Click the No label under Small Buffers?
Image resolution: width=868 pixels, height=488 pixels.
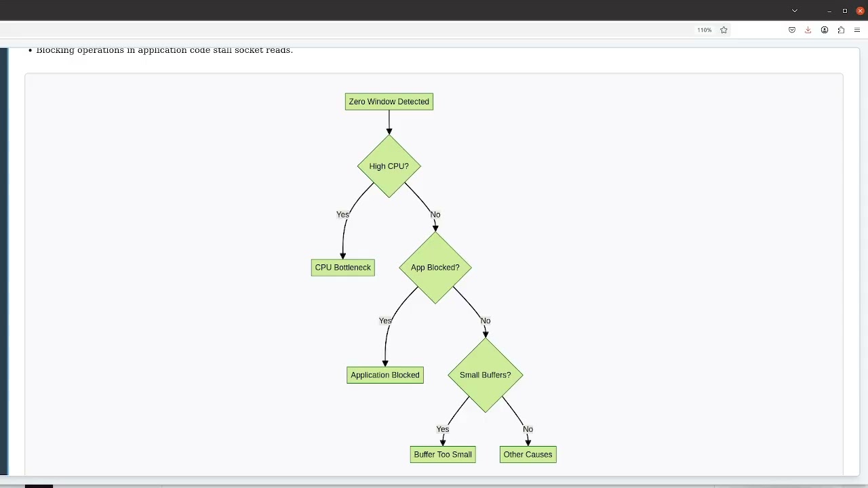click(528, 429)
